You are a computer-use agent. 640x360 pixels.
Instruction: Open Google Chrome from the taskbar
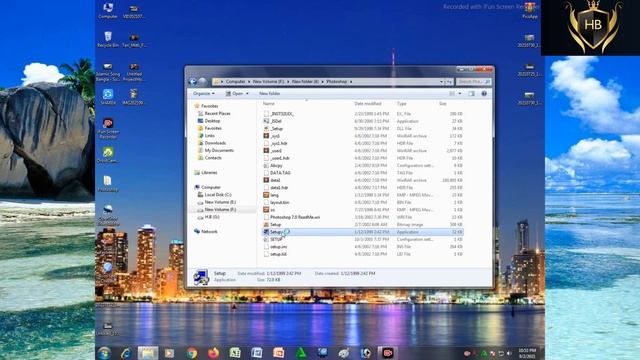tap(191, 353)
